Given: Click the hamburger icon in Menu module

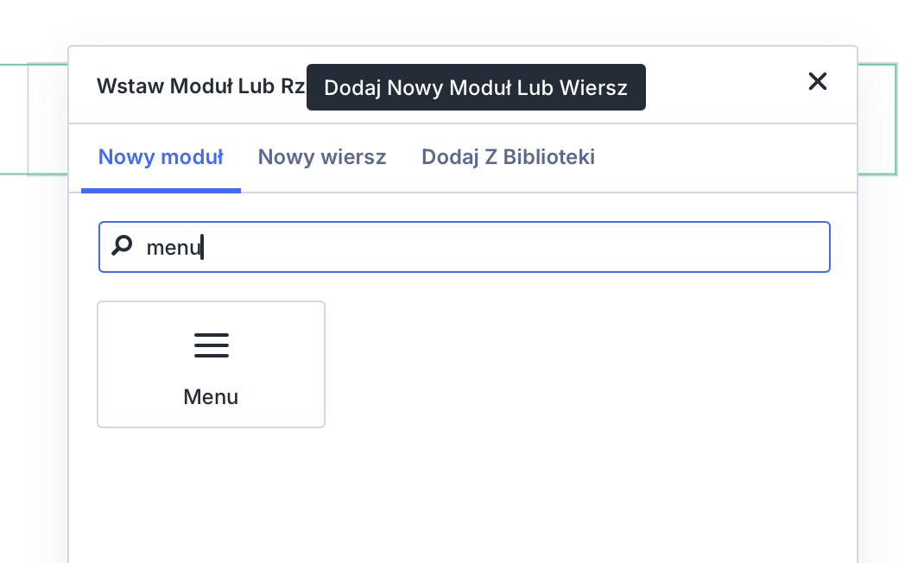Looking at the screenshot, I should [x=212, y=345].
